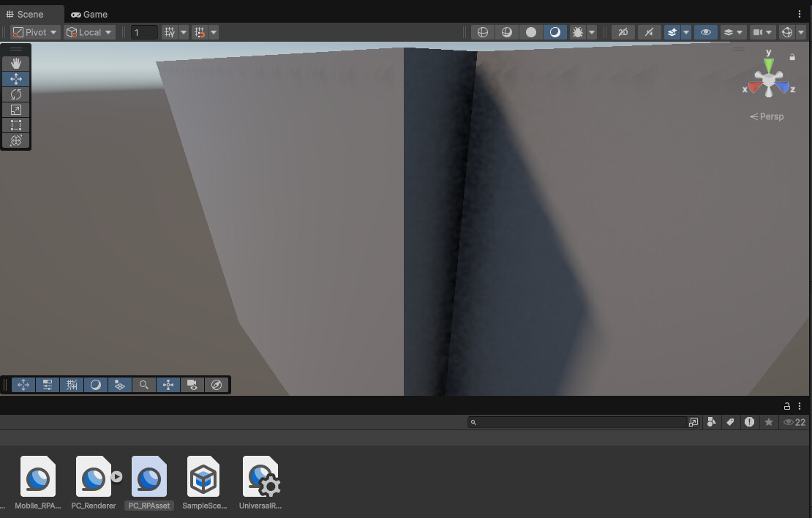Viewport: 812px width, 518px height.
Task: Switch to the Game tab
Action: (x=89, y=14)
